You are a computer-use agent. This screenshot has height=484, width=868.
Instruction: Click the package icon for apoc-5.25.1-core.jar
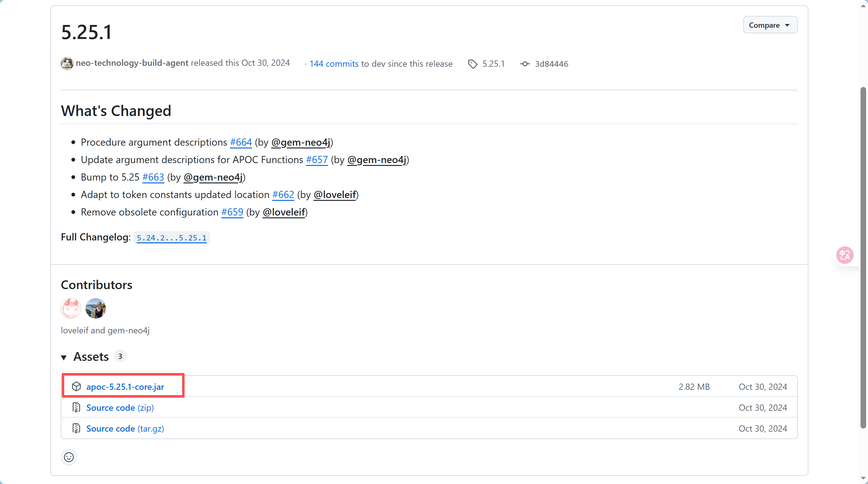click(76, 386)
